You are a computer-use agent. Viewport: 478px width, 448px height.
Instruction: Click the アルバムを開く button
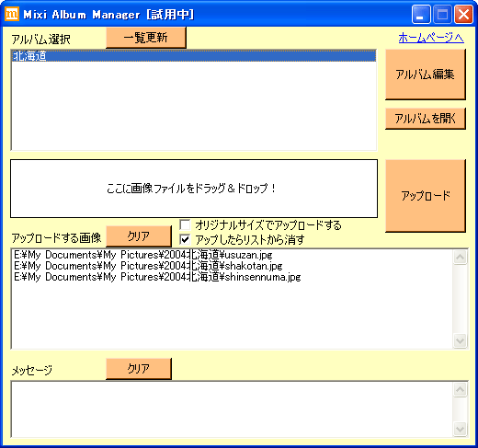[426, 119]
